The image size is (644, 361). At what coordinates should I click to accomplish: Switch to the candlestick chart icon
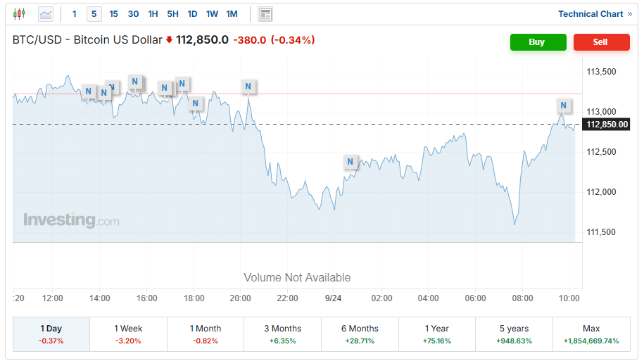19,13
